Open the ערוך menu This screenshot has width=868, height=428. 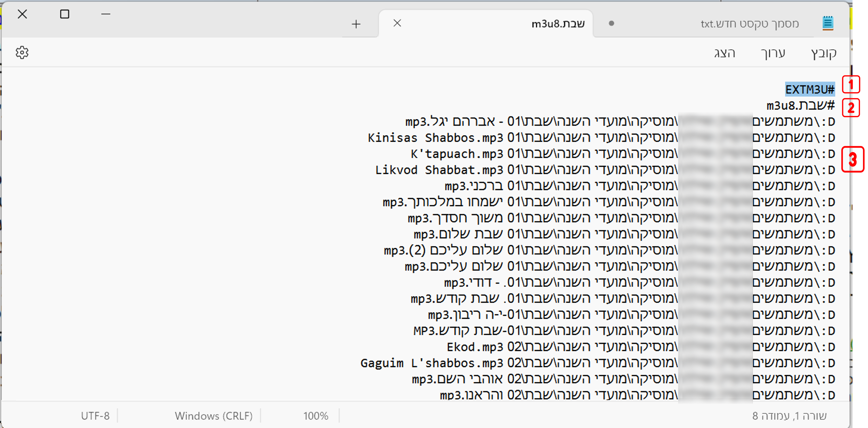pyautogui.click(x=773, y=53)
